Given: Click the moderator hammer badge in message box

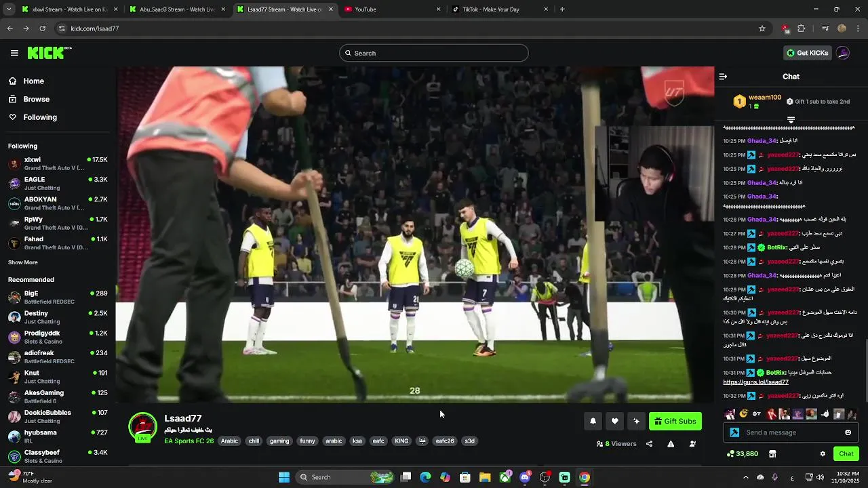Looking at the screenshot, I should (x=734, y=432).
